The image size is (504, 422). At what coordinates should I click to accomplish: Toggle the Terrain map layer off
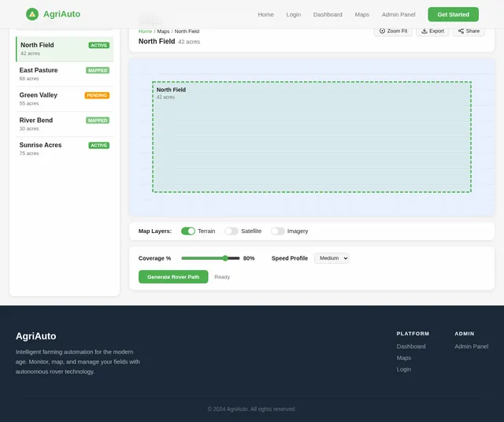pyautogui.click(x=188, y=231)
